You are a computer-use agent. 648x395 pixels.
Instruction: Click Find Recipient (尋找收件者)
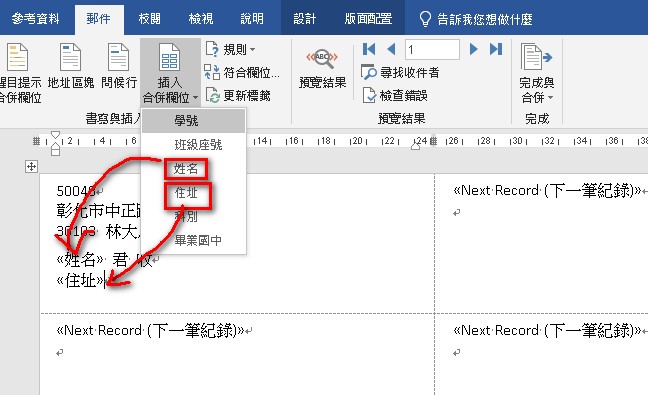(400, 73)
